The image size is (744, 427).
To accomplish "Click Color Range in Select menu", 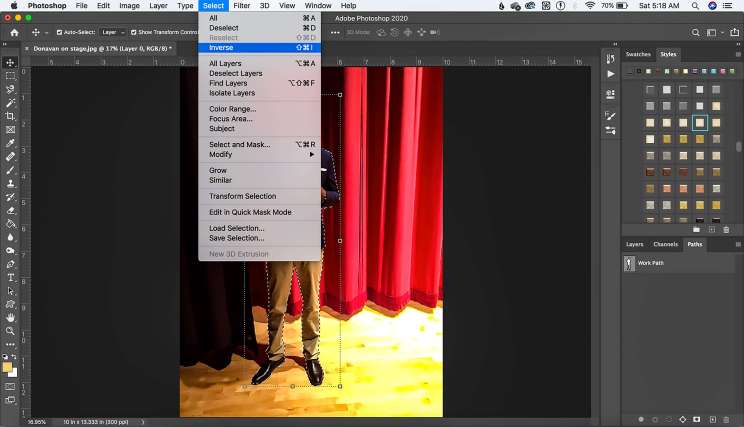I will click(x=232, y=109).
